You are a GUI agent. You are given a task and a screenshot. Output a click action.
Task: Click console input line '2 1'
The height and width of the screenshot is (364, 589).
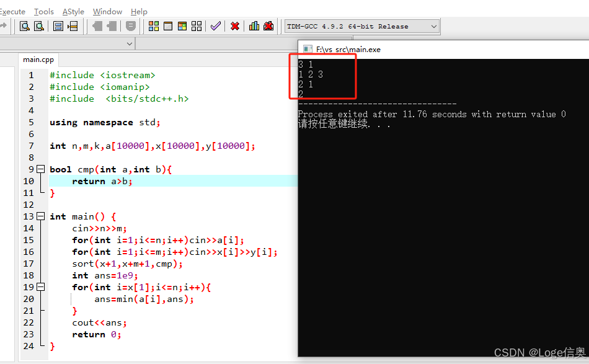pos(306,84)
